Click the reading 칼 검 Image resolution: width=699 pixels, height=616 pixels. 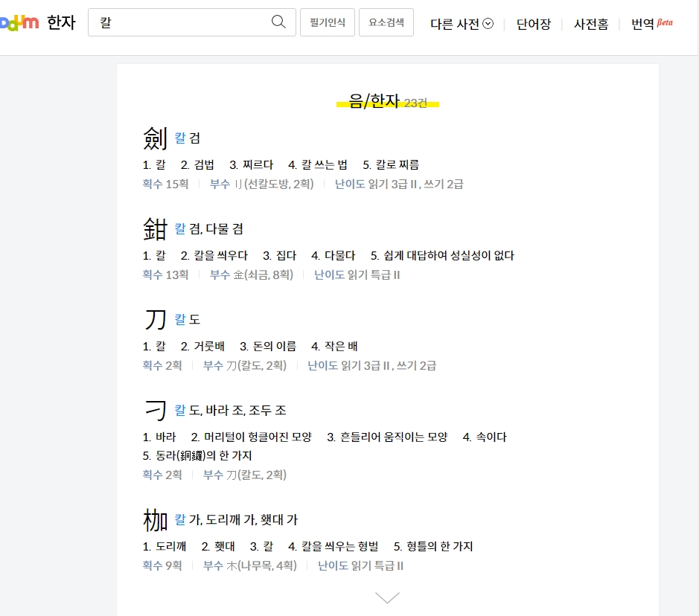(188, 138)
